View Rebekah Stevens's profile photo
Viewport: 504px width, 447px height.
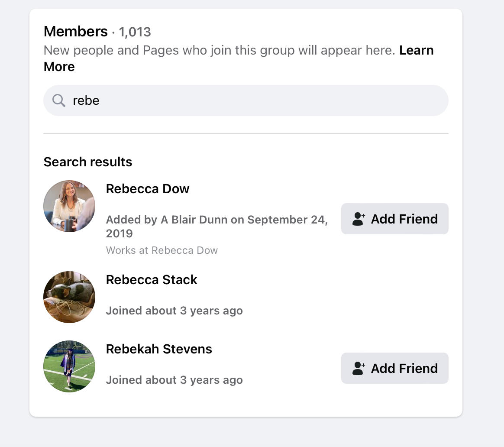[69, 366]
